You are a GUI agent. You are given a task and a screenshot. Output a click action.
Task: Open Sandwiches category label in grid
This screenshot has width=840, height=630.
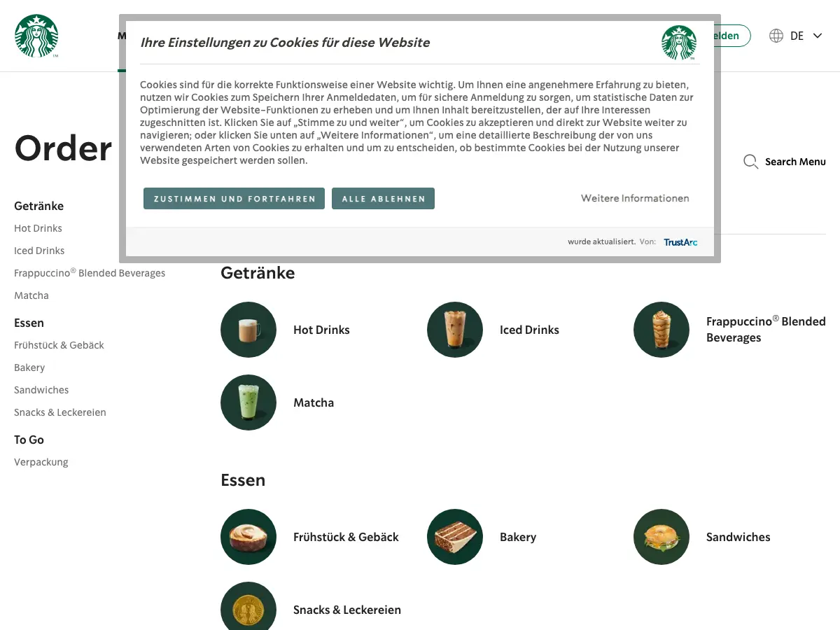pos(738,537)
